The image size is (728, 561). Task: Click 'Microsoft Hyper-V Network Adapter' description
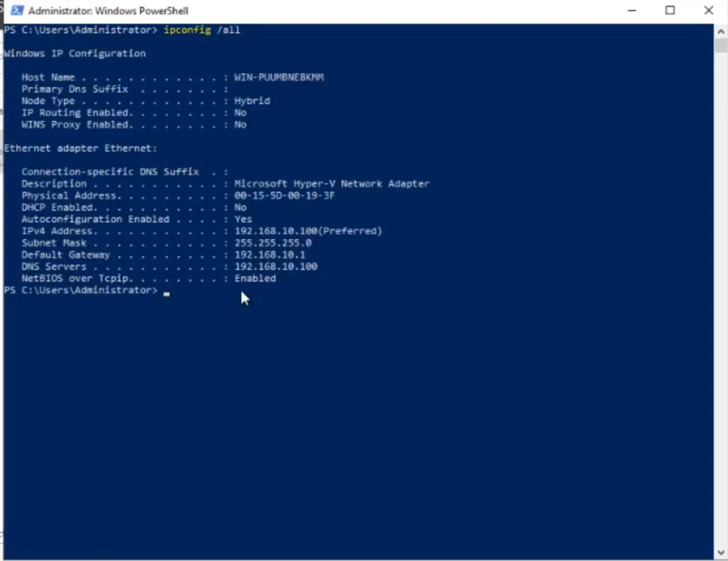(332, 184)
